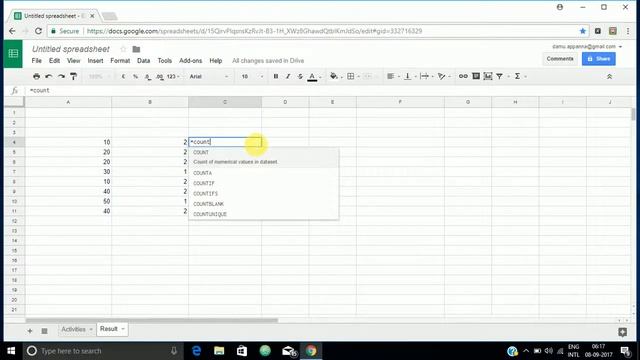Open the Format menu
The image size is (640, 360).
pyautogui.click(x=120, y=61)
